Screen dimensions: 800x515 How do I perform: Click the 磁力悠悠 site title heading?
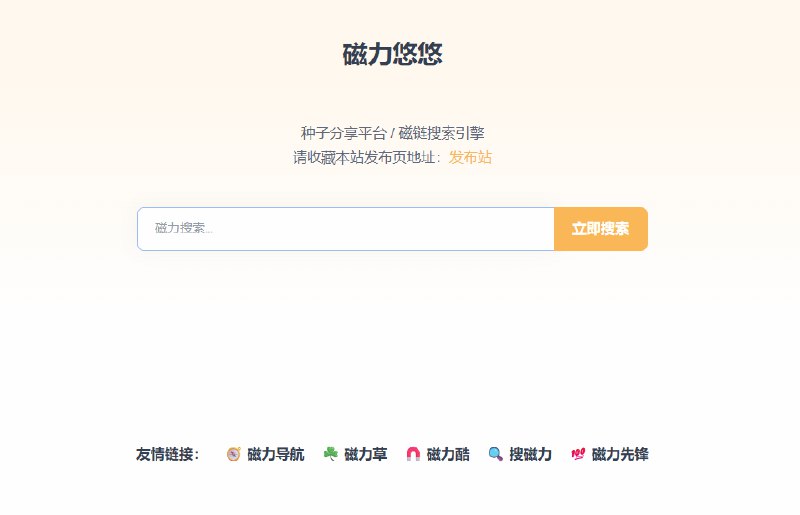(393, 55)
